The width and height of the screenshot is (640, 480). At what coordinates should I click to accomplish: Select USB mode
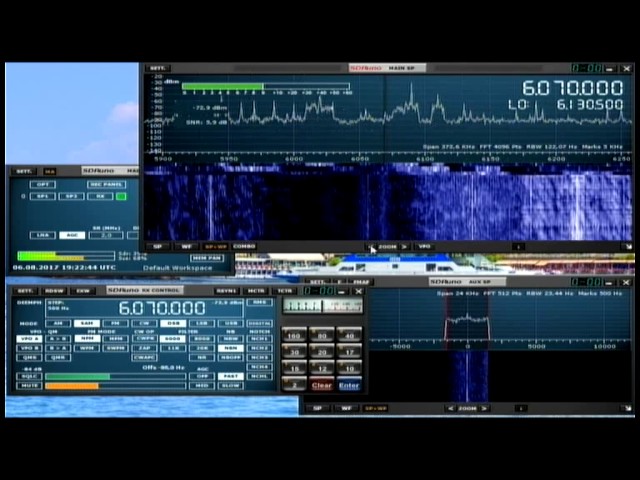coord(231,323)
